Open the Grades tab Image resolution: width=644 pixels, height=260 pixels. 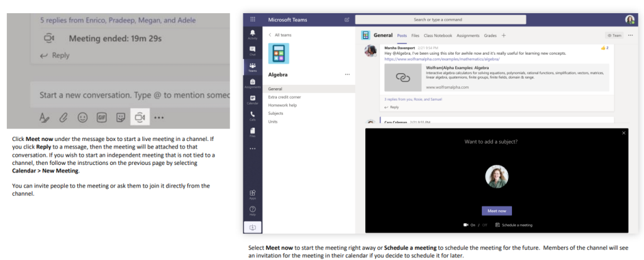(x=490, y=36)
